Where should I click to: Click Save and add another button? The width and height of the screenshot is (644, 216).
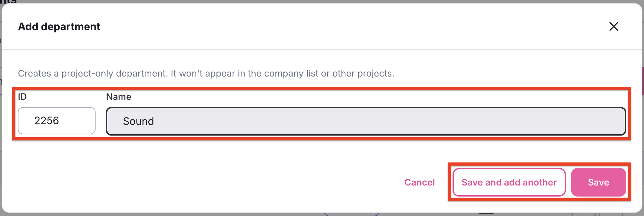509,182
